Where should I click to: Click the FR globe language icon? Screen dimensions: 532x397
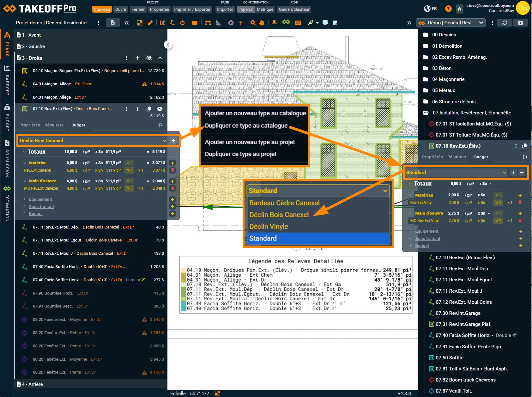(x=430, y=9)
